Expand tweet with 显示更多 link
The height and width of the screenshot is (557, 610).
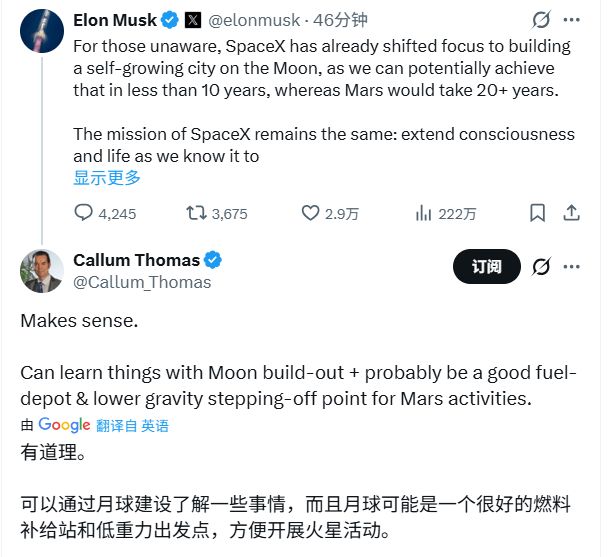pyautogui.click(x=107, y=178)
